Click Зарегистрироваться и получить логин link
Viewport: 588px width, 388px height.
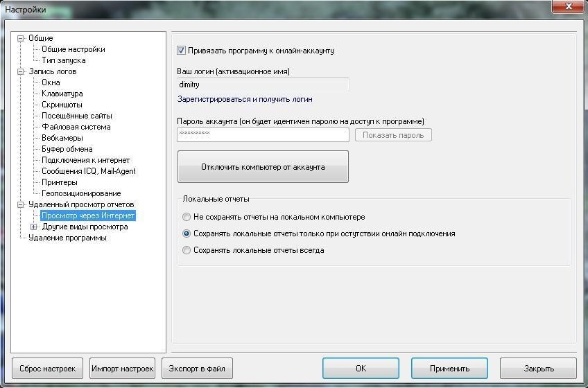[245, 99]
